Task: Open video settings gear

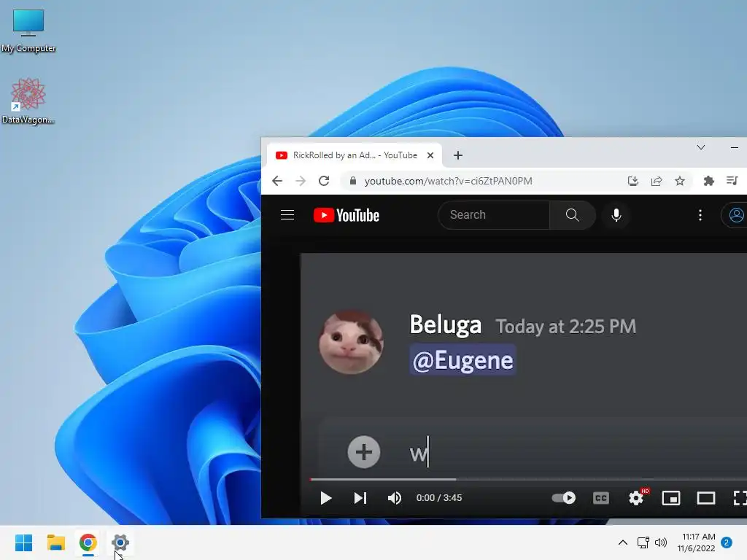Action: click(x=636, y=498)
